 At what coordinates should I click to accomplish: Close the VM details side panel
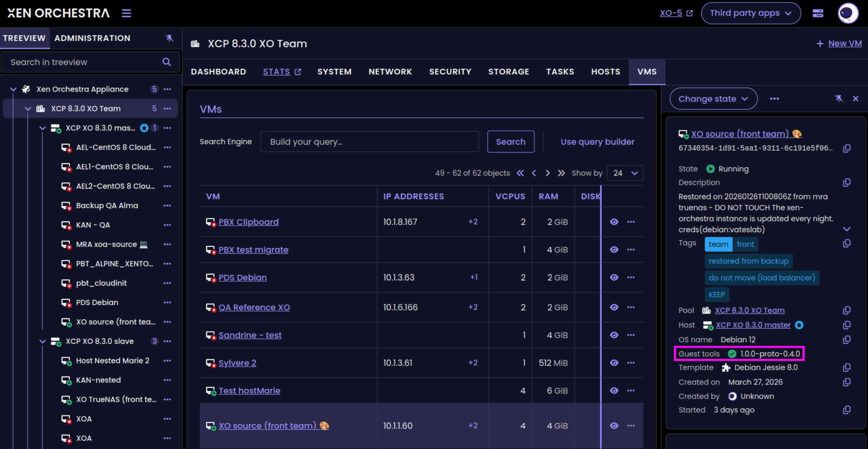click(x=856, y=99)
